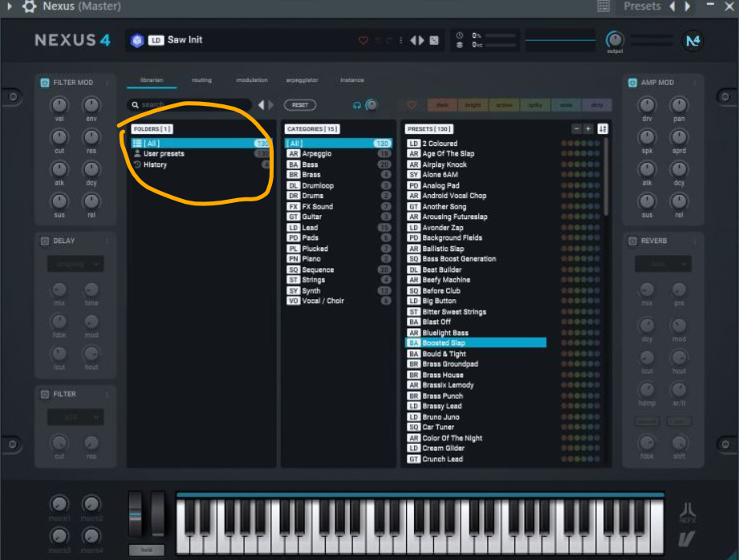Viewport: 739px width, 560px height.
Task: Open the instance tab
Action: 352,80
